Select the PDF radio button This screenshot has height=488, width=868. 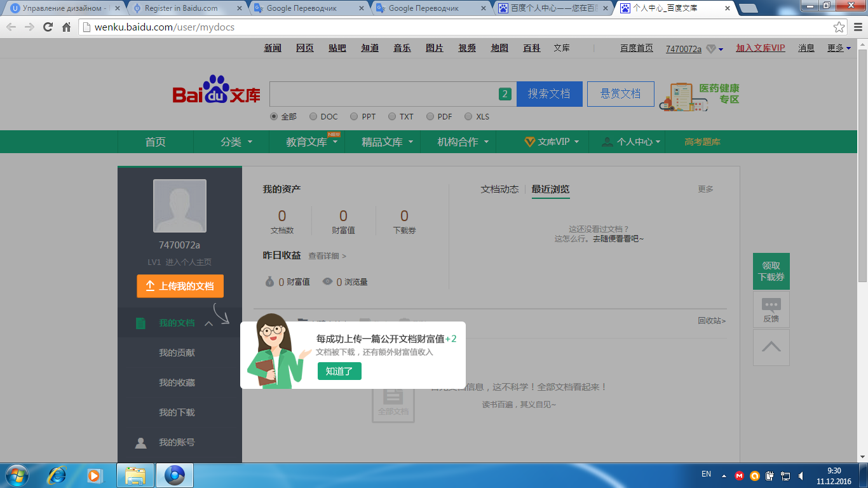coord(430,116)
